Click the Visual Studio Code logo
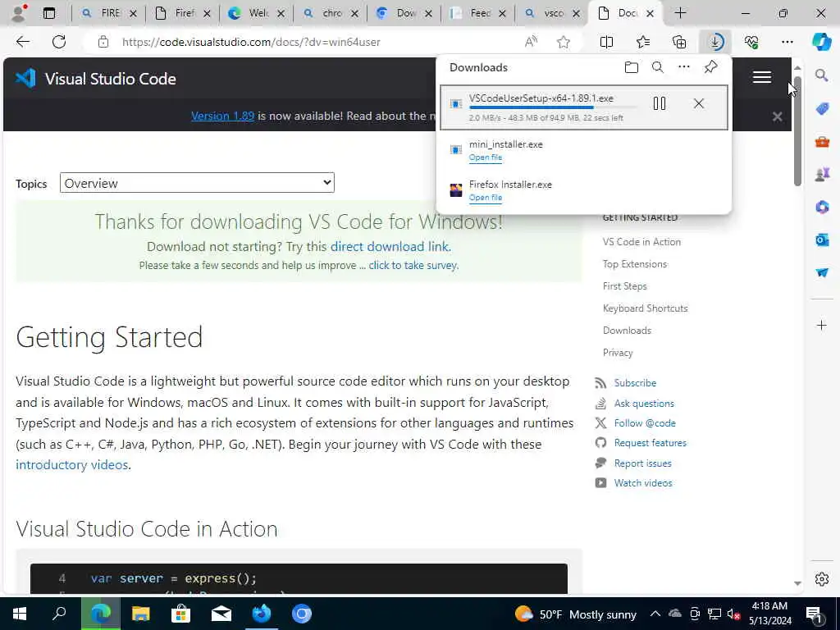The height and width of the screenshot is (630, 840). 95,79
